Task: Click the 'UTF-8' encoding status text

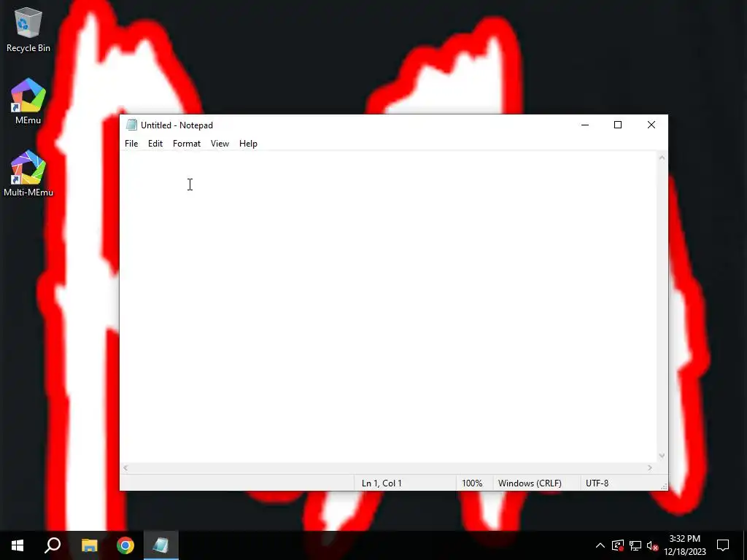Action: point(597,483)
